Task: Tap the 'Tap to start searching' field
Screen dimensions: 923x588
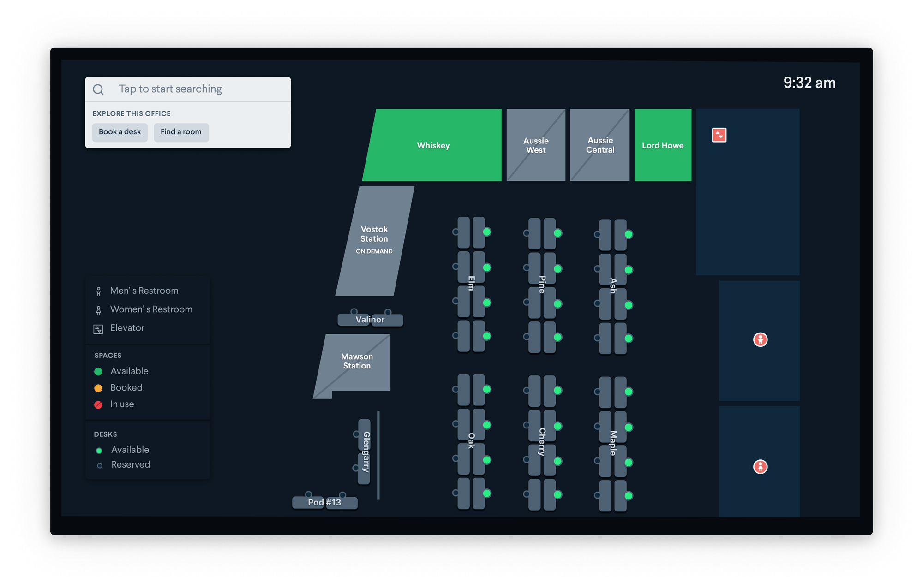Action: point(170,89)
